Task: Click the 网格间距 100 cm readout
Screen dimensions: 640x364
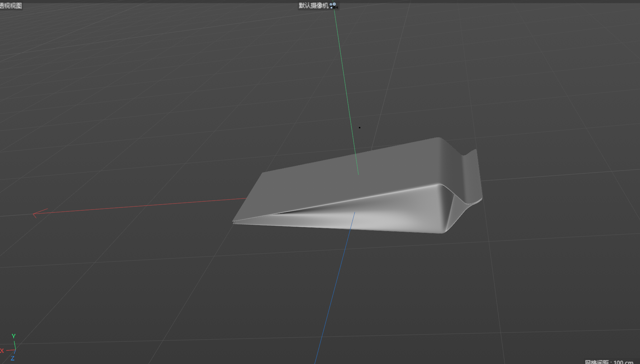Action: pos(610,362)
